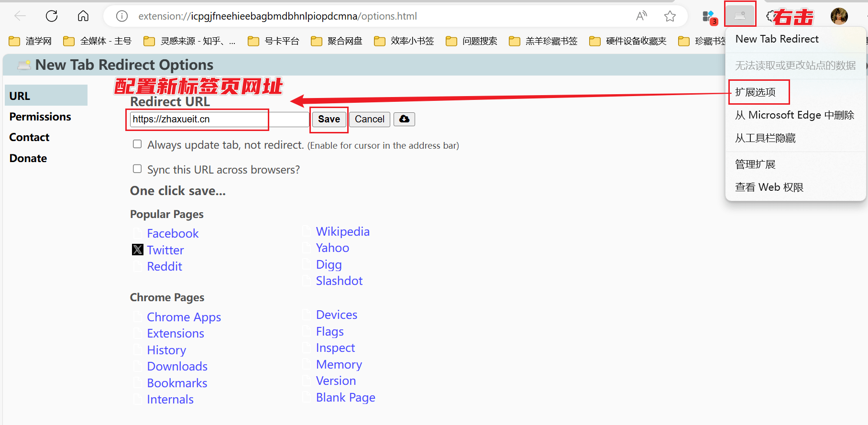Open the 问题搜索 bookmark folder
Viewport: 868px width, 425px height.
pyautogui.click(x=472, y=41)
